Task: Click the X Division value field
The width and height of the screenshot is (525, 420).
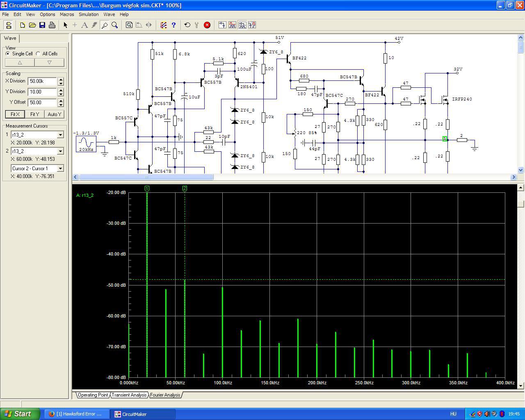Action: (x=43, y=81)
